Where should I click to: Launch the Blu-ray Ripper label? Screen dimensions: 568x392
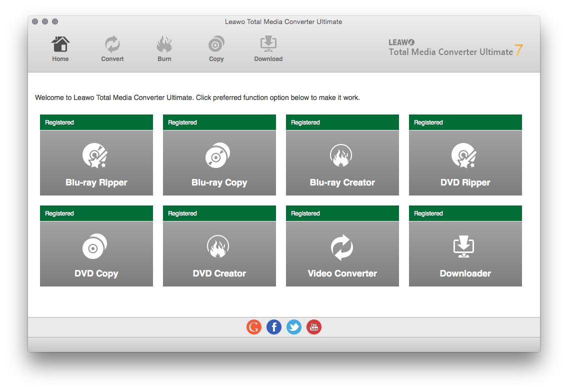coord(96,182)
